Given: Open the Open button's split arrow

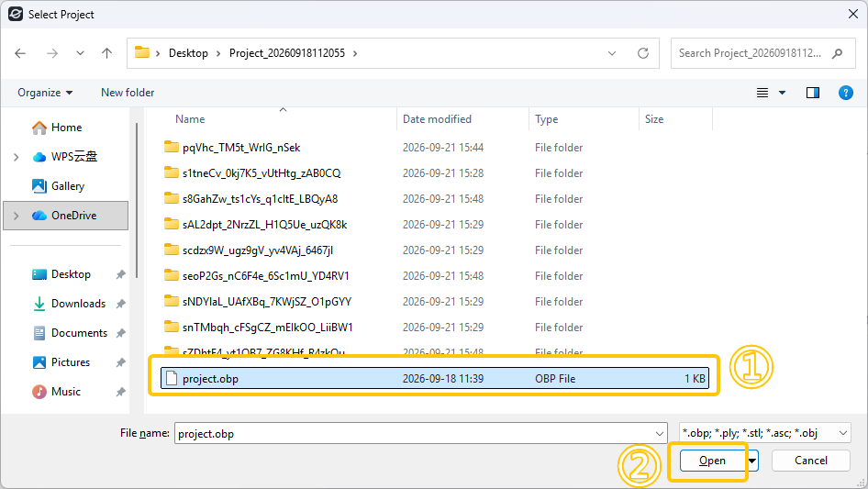Looking at the screenshot, I should (x=752, y=461).
